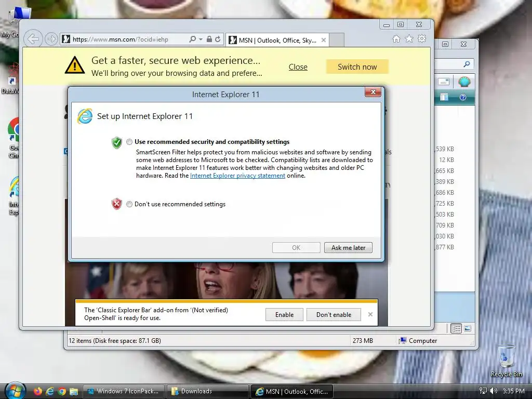Screen dimensions: 532x399
Task: Maximize the Internet Explorer window
Action: pyautogui.click(x=401, y=24)
